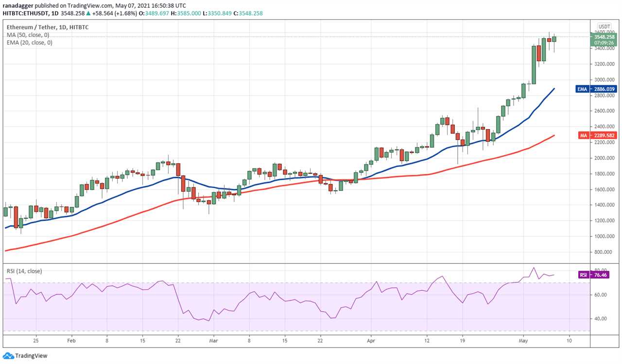Click the MA 2289.582 price label

[x=597, y=135]
